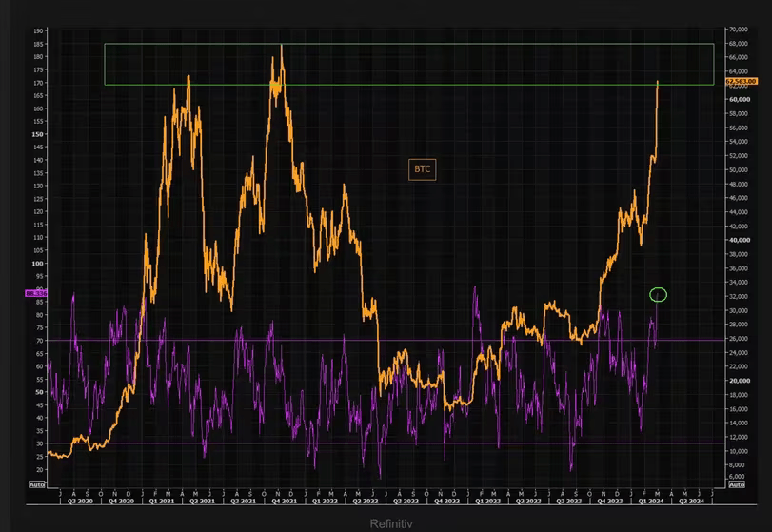The height and width of the screenshot is (532, 772).
Task: Select the Q1 2023 quarter label
Action: [x=488, y=501]
